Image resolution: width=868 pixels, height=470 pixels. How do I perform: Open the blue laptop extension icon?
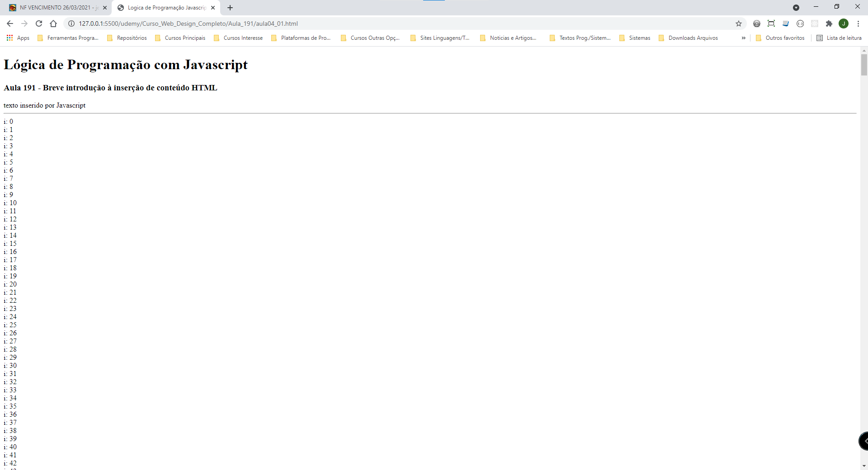786,23
